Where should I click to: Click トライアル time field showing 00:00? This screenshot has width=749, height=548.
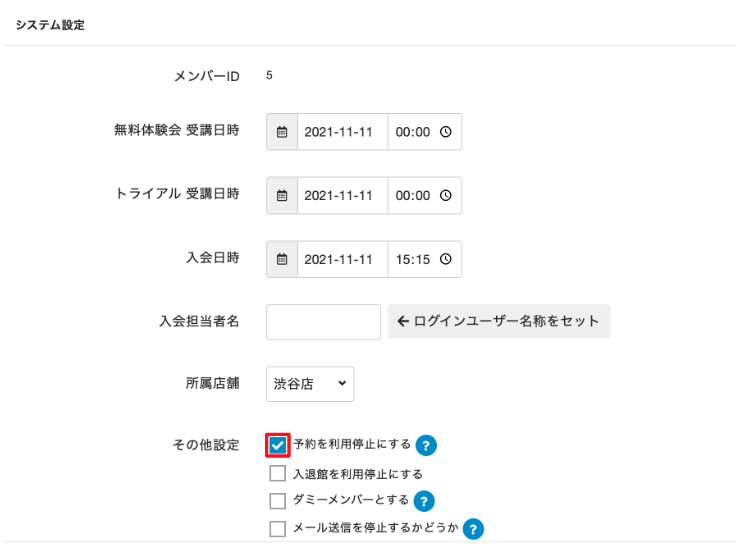click(414, 195)
